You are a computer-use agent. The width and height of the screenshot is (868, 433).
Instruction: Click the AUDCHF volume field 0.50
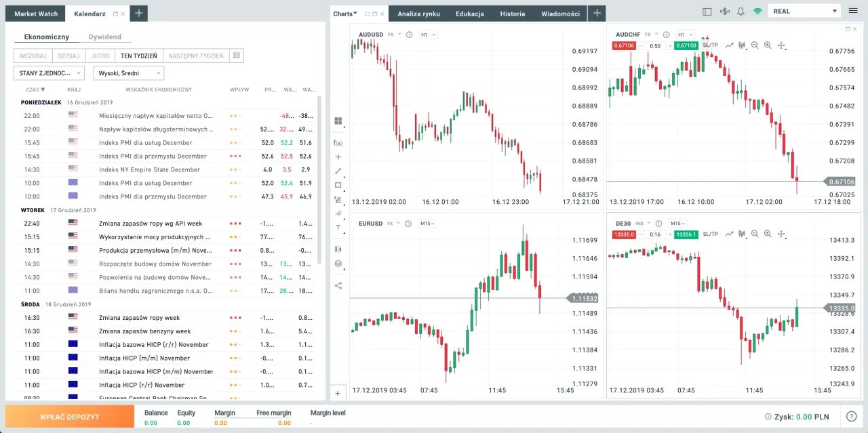[655, 45]
